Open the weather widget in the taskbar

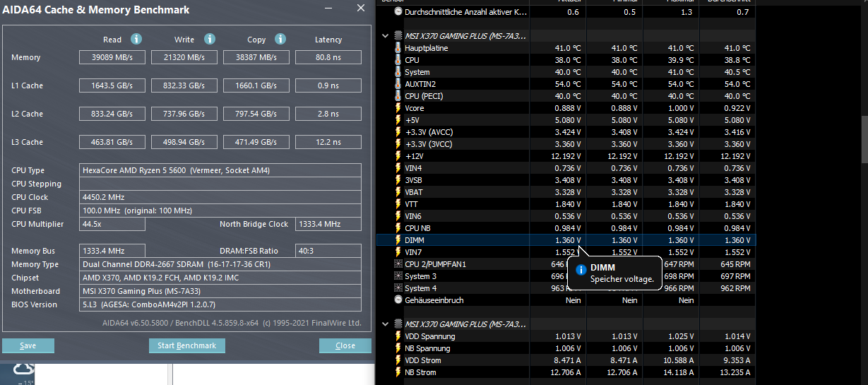pos(23,369)
